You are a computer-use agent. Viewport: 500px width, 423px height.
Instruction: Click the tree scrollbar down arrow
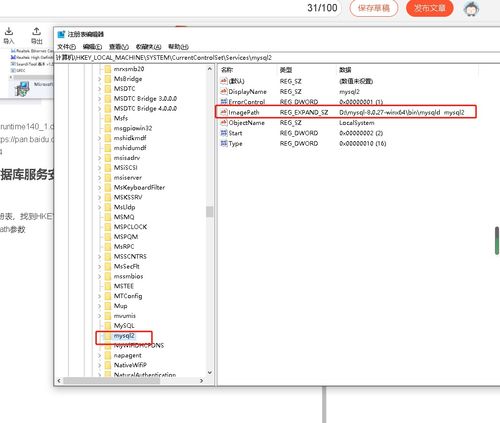click(210, 372)
